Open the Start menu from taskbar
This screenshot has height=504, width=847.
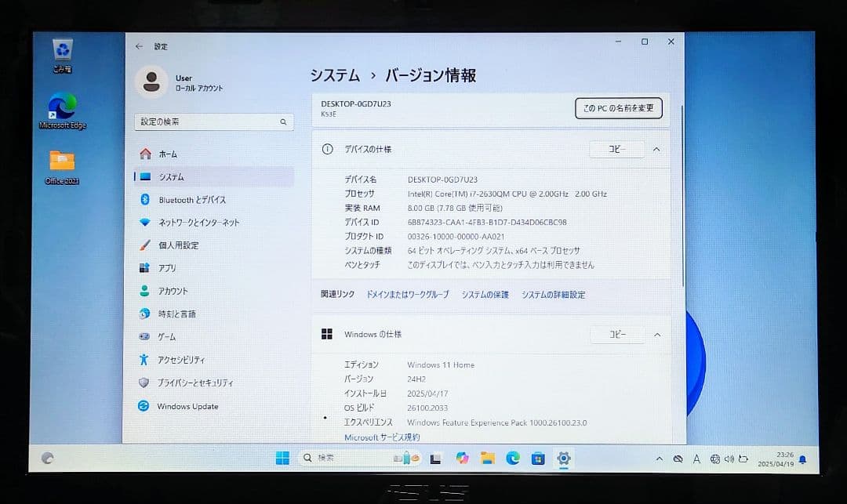[282, 458]
